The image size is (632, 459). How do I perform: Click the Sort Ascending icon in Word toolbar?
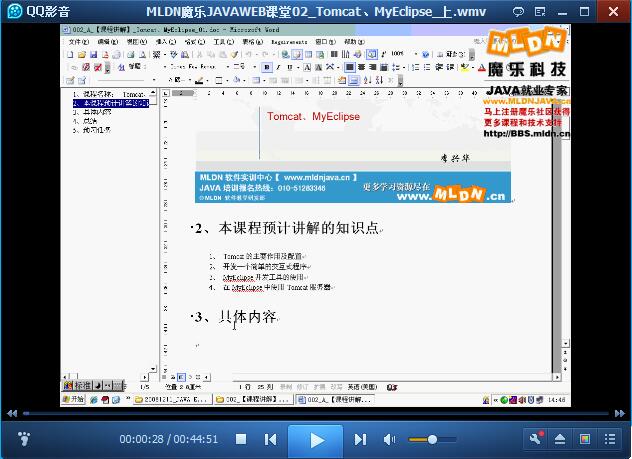[368, 80]
